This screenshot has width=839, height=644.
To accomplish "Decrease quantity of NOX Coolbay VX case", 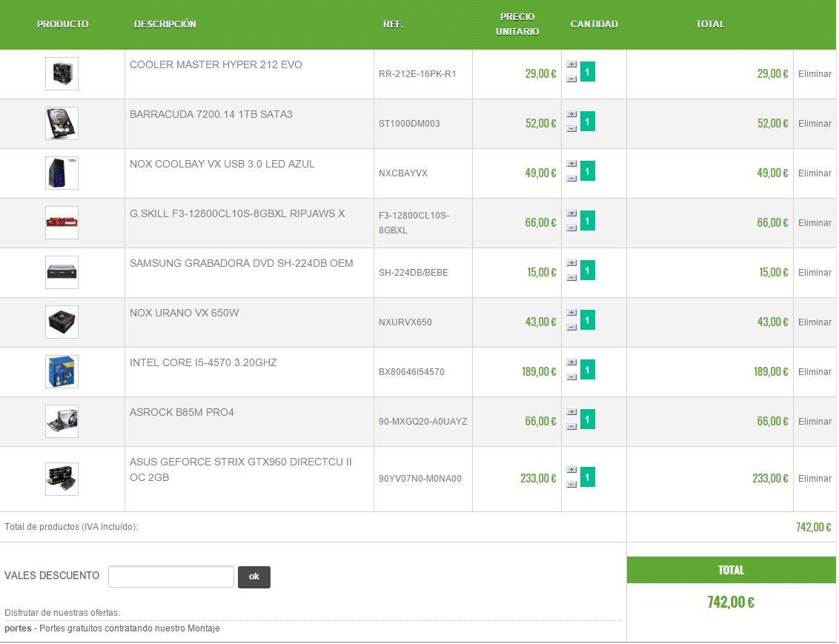I will coord(571,179).
